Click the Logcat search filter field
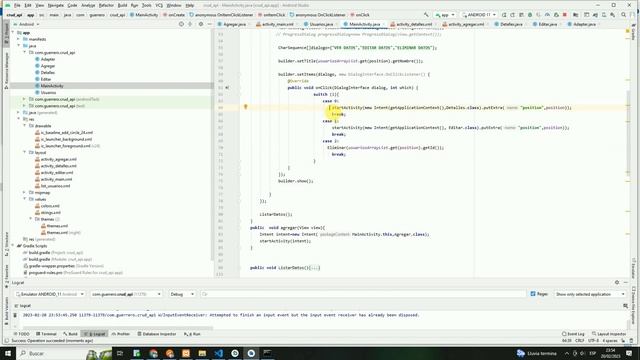640x360 pixels. coord(362,294)
